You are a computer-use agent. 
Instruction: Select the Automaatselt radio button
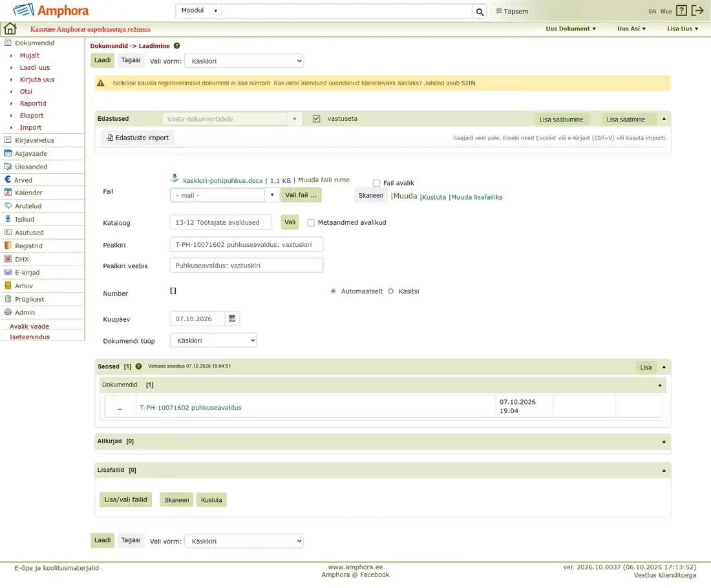click(334, 291)
